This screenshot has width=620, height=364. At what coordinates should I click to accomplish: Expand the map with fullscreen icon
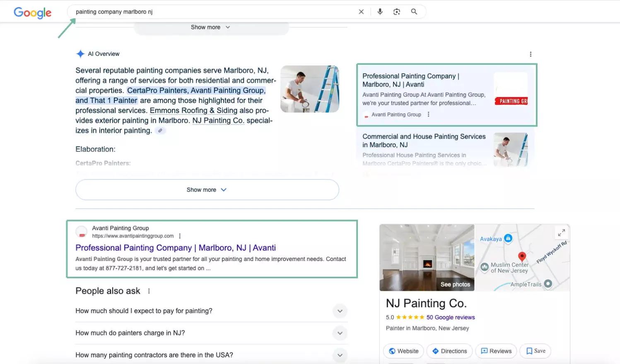point(561,233)
